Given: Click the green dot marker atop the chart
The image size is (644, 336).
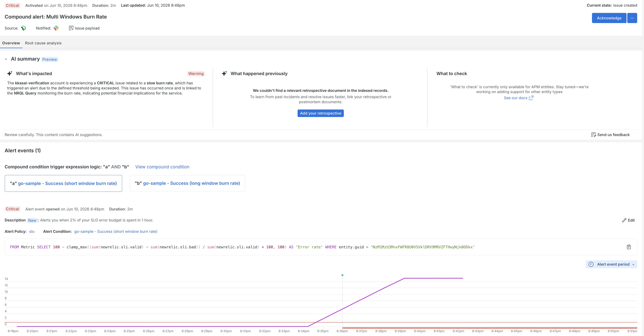Looking at the screenshot, I should [x=342, y=275].
